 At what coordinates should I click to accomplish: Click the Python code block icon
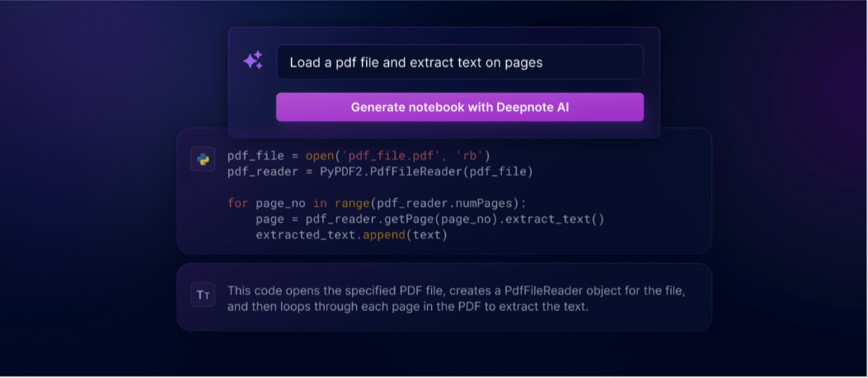(x=203, y=160)
